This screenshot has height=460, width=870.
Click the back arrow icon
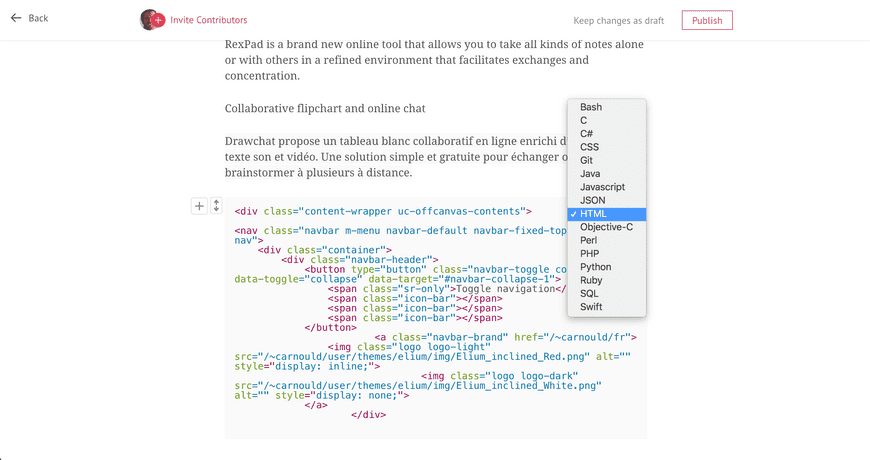(16, 18)
